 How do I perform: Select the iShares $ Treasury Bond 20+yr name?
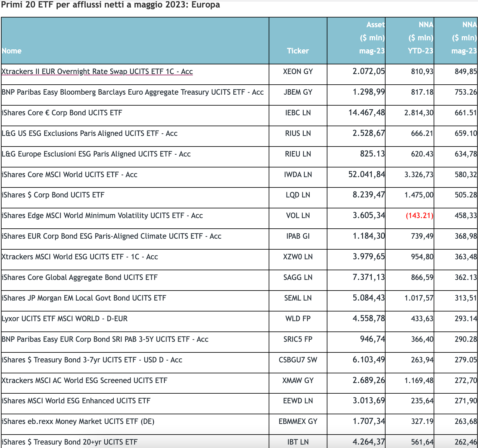click(x=69, y=442)
